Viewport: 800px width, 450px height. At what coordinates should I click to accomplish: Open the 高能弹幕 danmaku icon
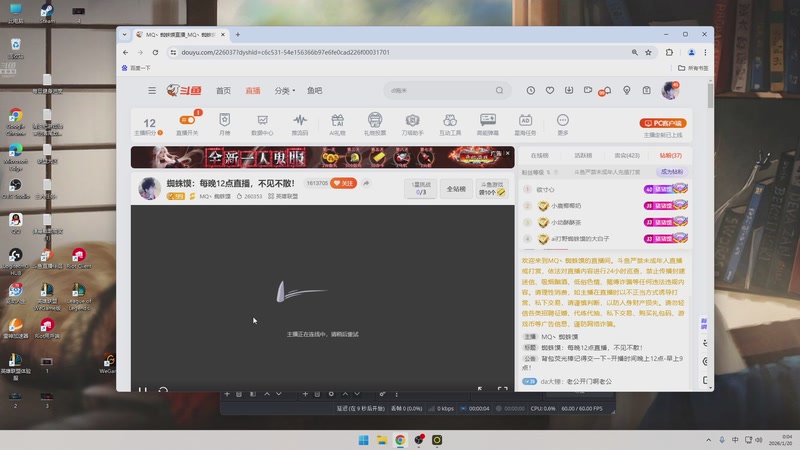(x=488, y=124)
